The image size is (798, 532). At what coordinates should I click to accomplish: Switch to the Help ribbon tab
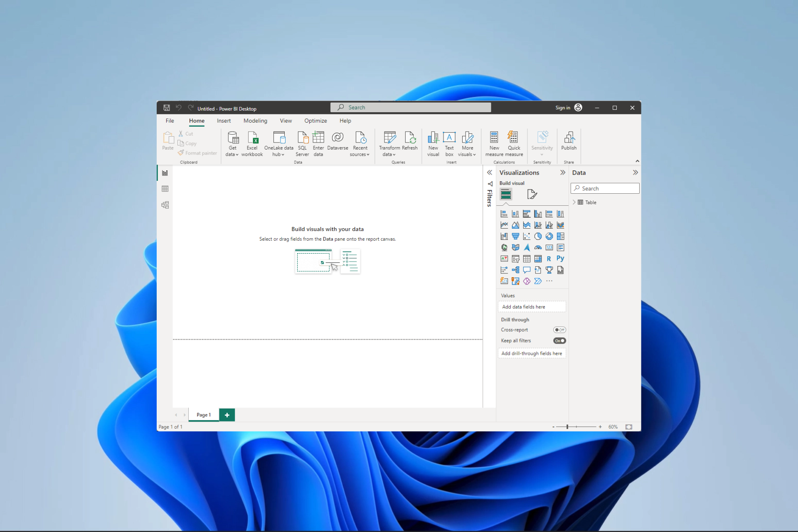(345, 121)
